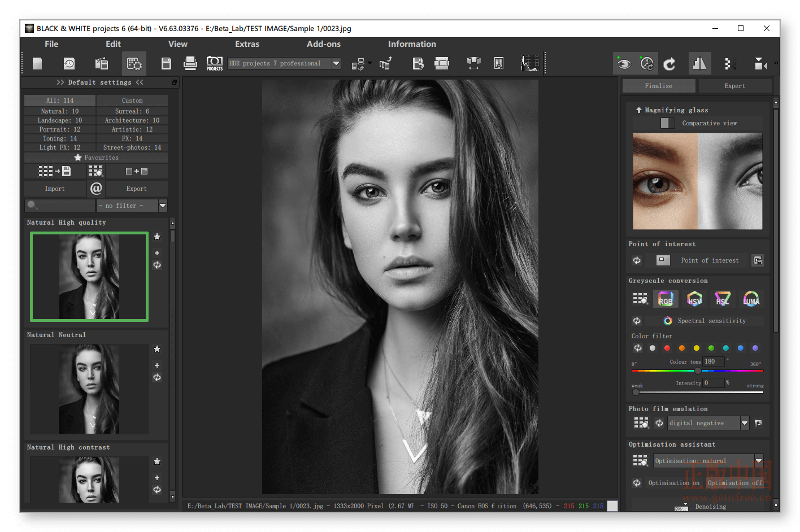
Task: Select the Natural High quality thumbnail
Action: pos(89,277)
